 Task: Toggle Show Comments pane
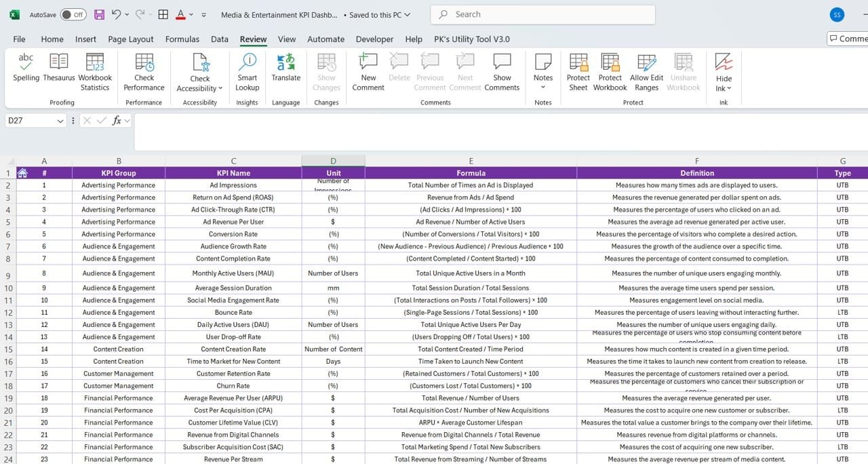click(x=502, y=72)
